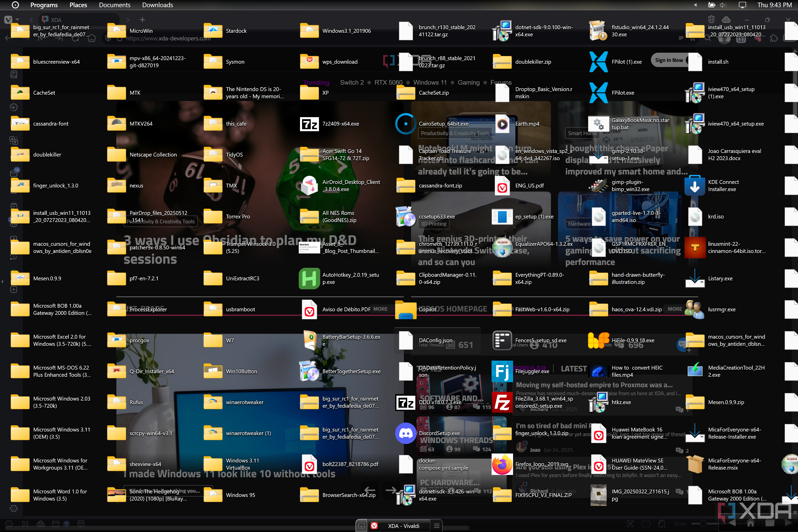The width and height of the screenshot is (798, 532).
Task: Open the Sonic The Hedgehog movie folder
Action: click(116, 495)
